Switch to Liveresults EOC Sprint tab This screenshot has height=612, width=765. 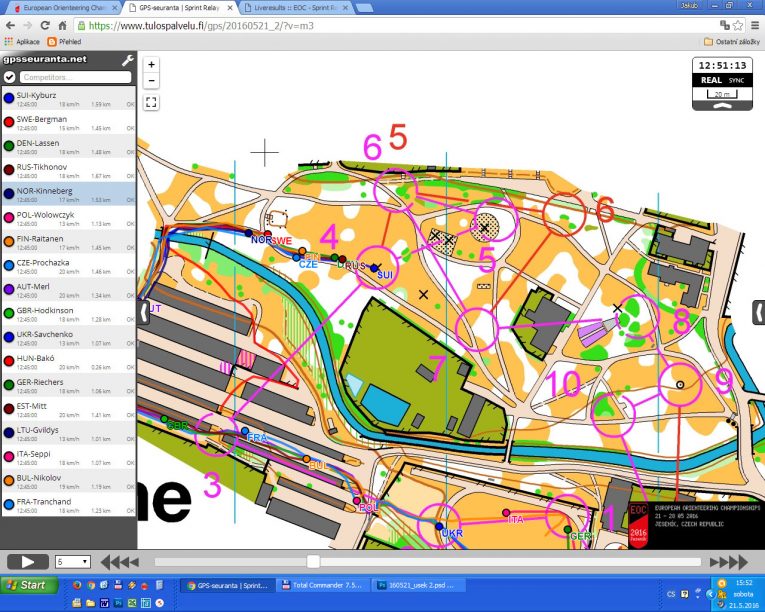point(296,8)
